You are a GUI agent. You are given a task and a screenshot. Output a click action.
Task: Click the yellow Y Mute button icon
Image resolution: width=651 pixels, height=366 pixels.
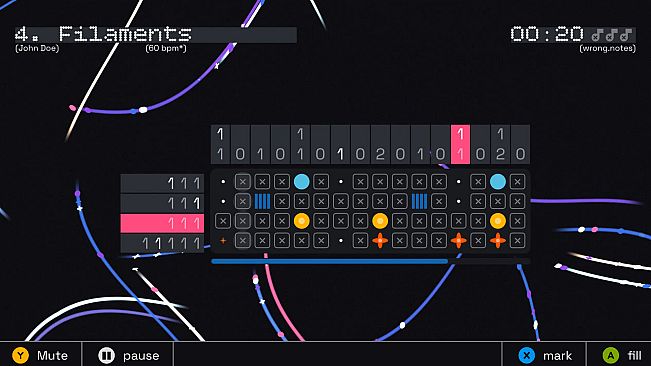[20, 355]
